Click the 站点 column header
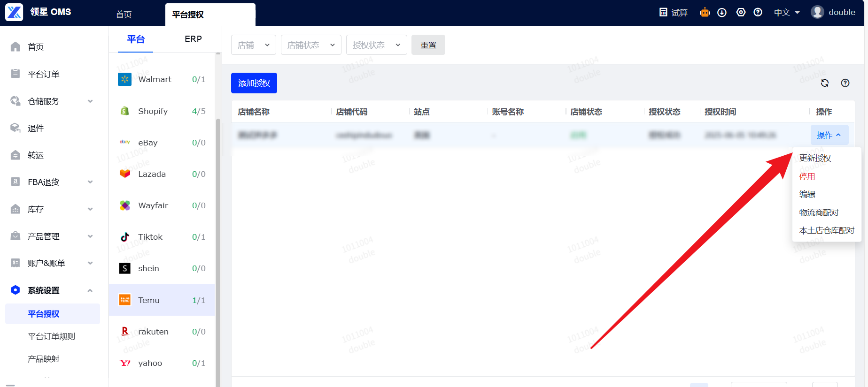Viewport: 868px width, 387px height. coord(421,112)
